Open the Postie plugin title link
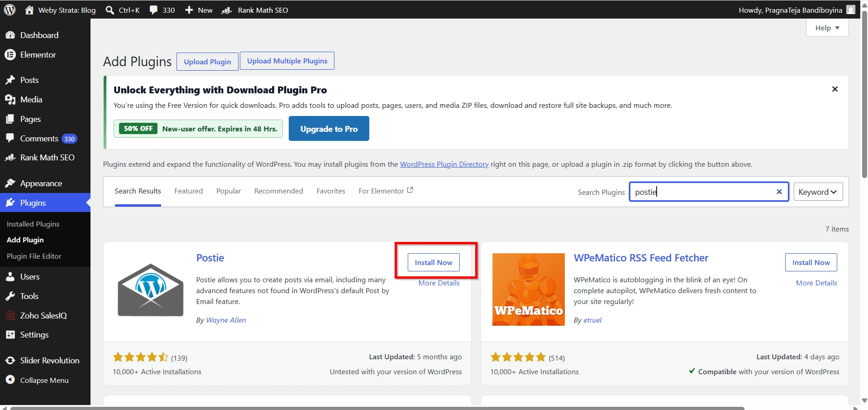Image resolution: width=868 pixels, height=410 pixels. pos(210,258)
